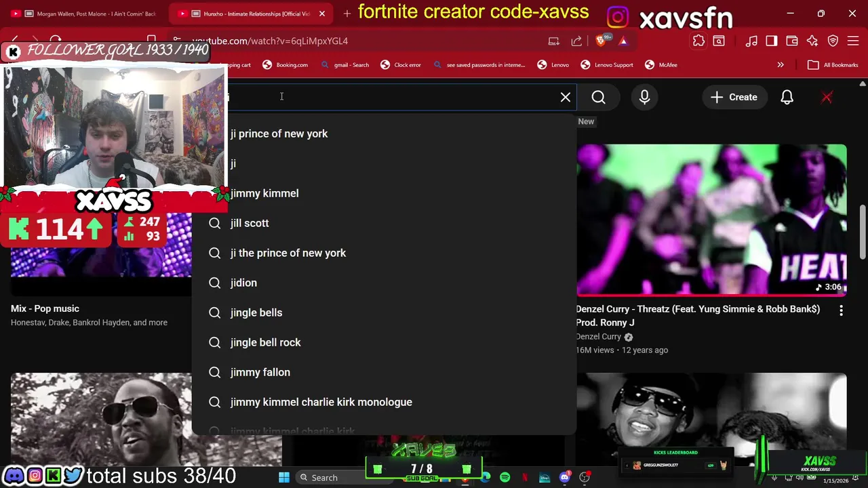This screenshot has width=868, height=488.
Task: Open the media control music note icon
Action: [x=751, y=41]
